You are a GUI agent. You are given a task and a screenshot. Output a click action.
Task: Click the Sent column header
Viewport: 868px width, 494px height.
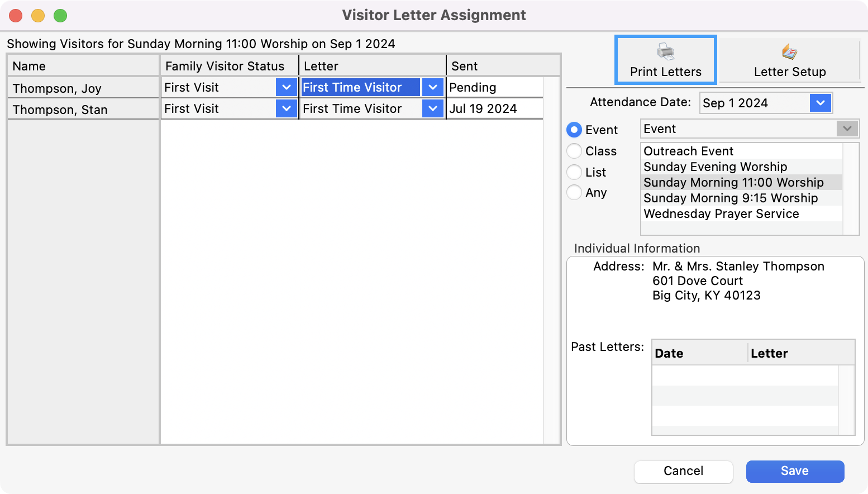coord(464,66)
